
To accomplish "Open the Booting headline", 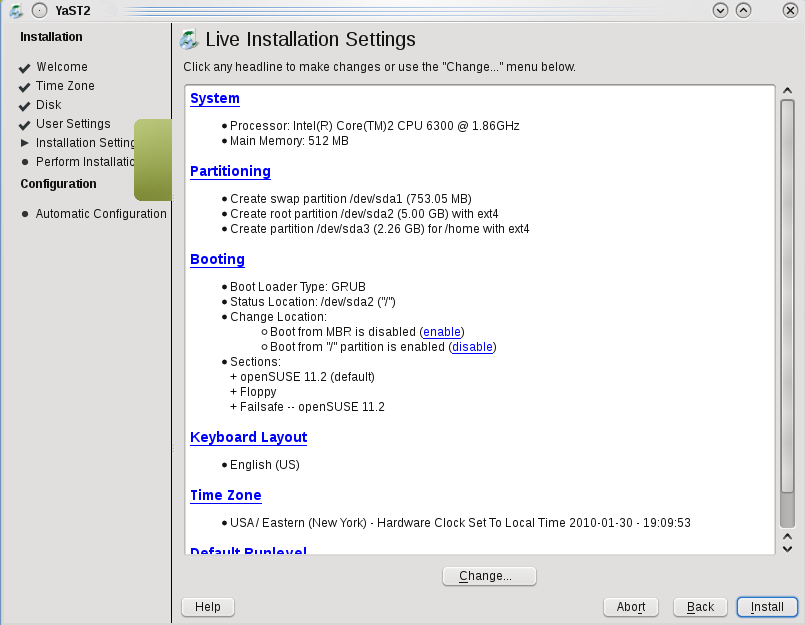I will click(x=217, y=259).
